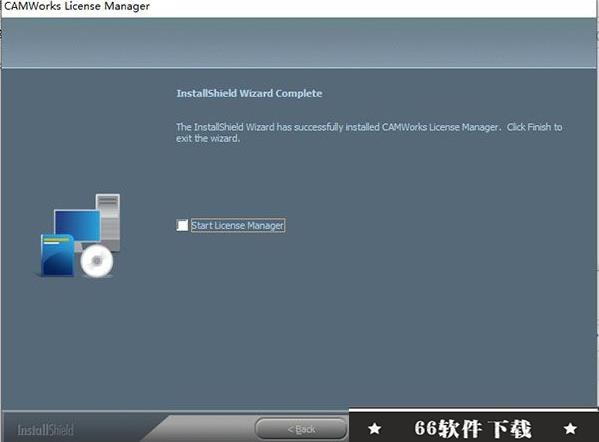Viewport: 599px width, 442px height.
Task: Click the right star in watermark banner
Action: tap(570, 428)
